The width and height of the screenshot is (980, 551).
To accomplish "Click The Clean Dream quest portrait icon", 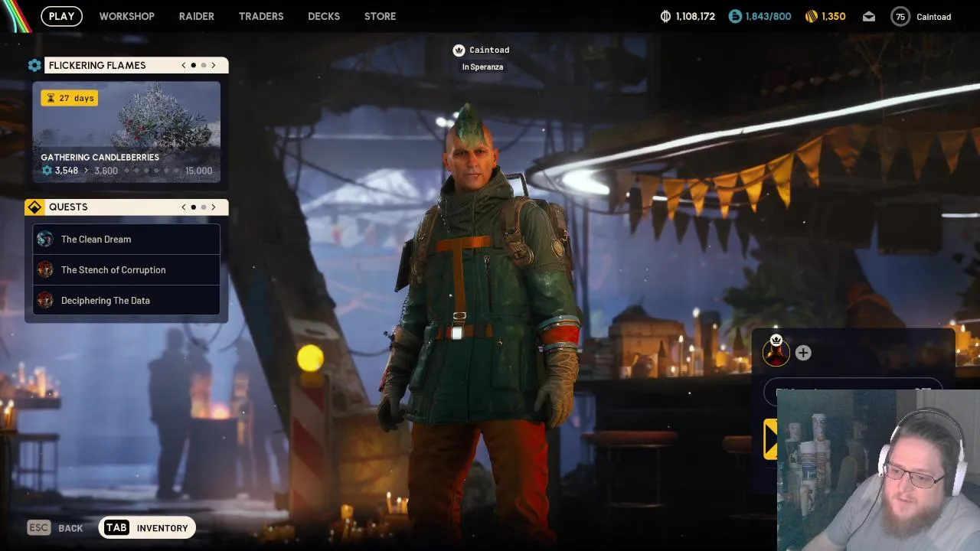I will pos(45,239).
